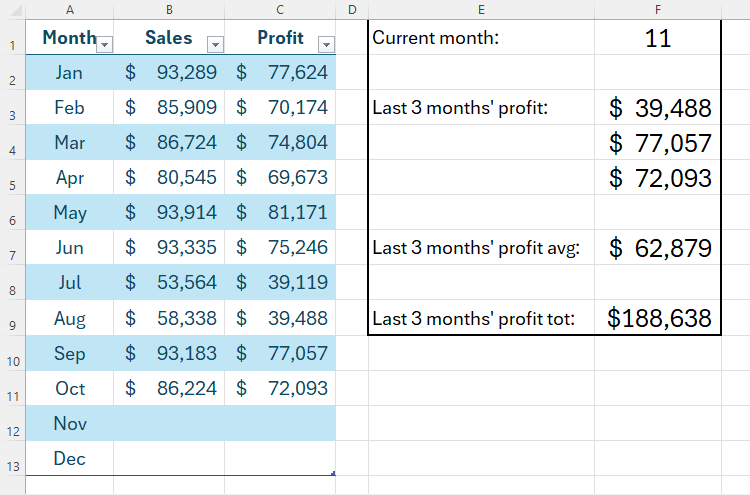Image resolution: width=750 pixels, height=495 pixels.
Task: Expand the Profit column filter dropdown
Action: (x=325, y=43)
